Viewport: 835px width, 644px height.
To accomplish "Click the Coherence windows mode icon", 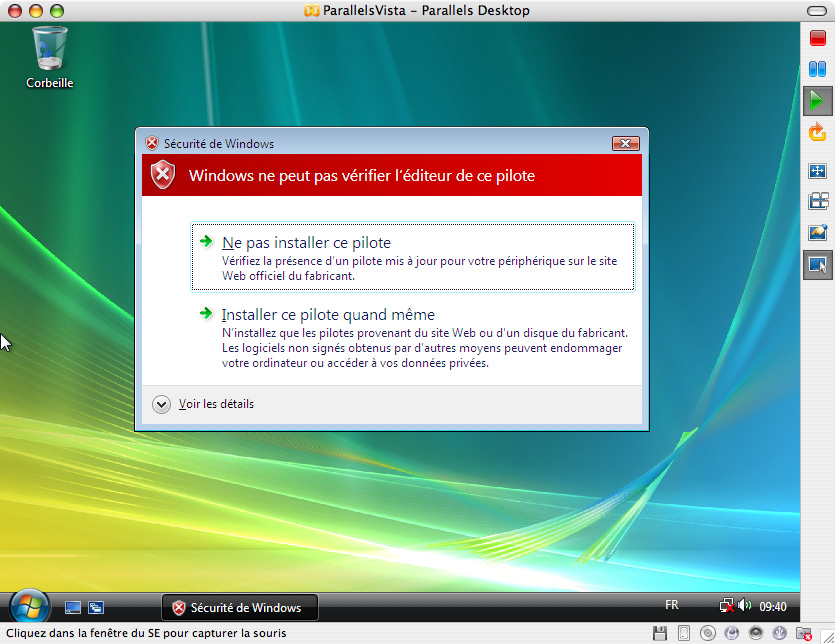I will coord(818,201).
